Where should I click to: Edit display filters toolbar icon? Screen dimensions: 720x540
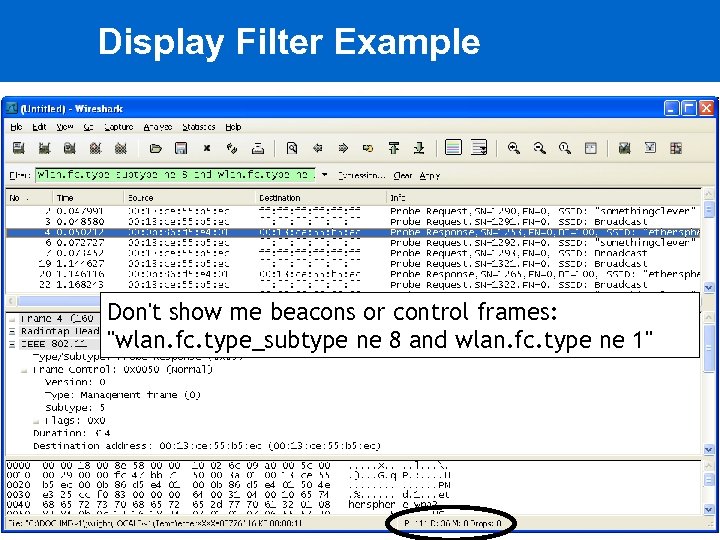click(x=650, y=148)
